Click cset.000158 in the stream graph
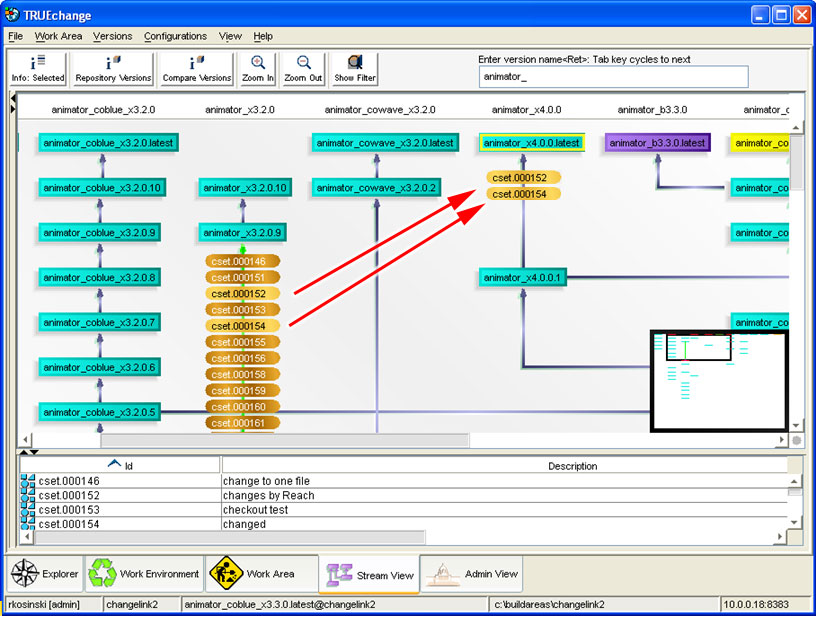The image size is (816, 617). pyautogui.click(x=243, y=374)
